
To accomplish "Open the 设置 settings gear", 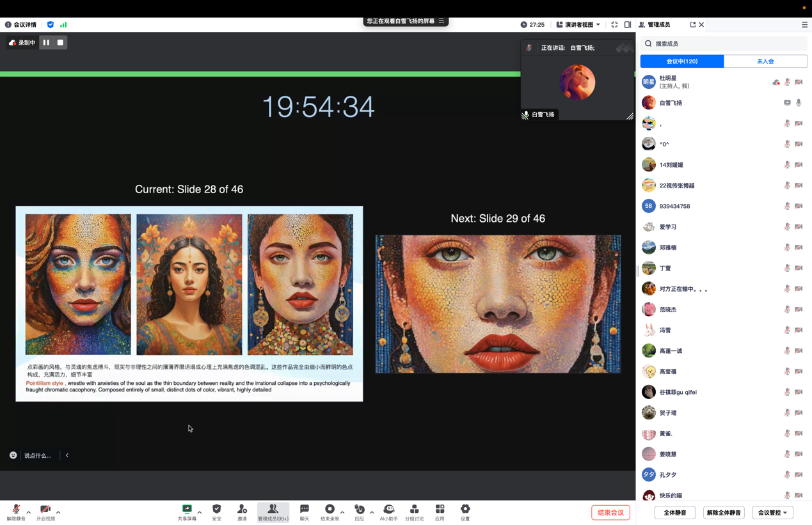I will 465,512.
